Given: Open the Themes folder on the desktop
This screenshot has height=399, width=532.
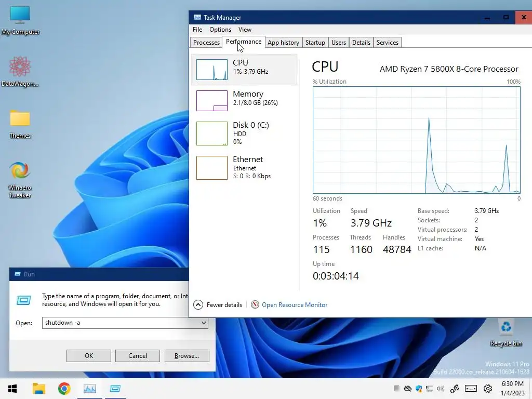Looking at the screenshot, I should point(20,124).
